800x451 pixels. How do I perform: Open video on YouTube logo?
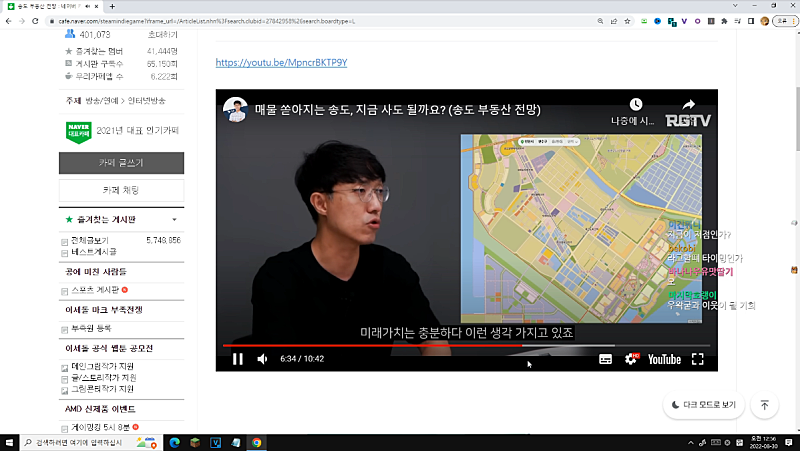tap(664, 359)
